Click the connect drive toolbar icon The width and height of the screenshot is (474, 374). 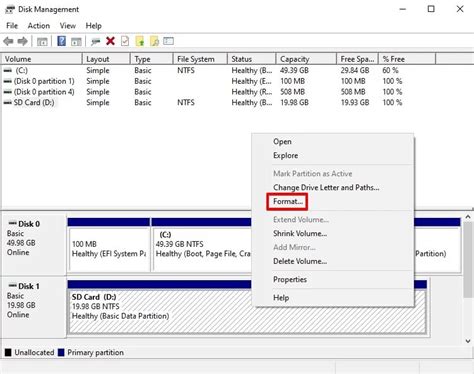point(96,41)
